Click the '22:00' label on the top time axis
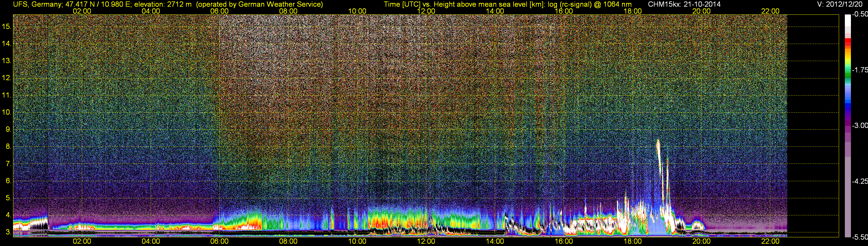Viewport: 868px width, 246px height. (x=770, y=11)
